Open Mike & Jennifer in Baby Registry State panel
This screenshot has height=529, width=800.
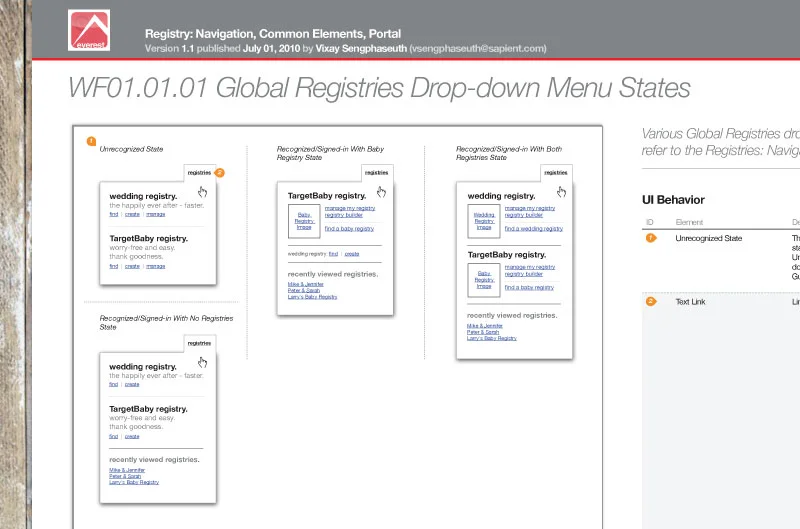[x=306, y=284]
